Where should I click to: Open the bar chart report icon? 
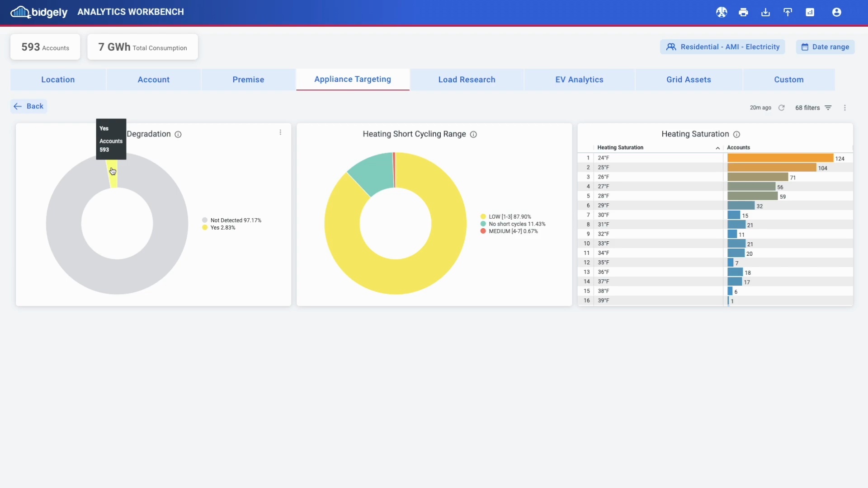point(810,12)
